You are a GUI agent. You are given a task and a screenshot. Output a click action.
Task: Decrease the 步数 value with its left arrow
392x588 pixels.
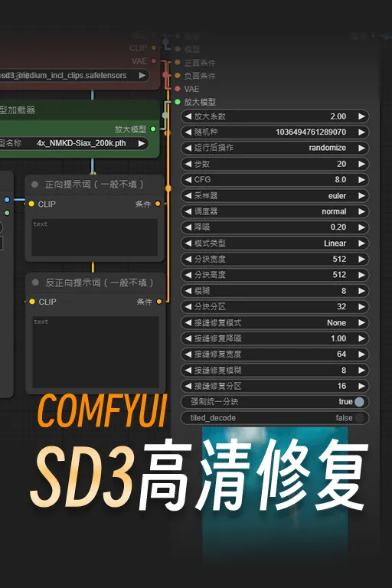tap(188, 164)
